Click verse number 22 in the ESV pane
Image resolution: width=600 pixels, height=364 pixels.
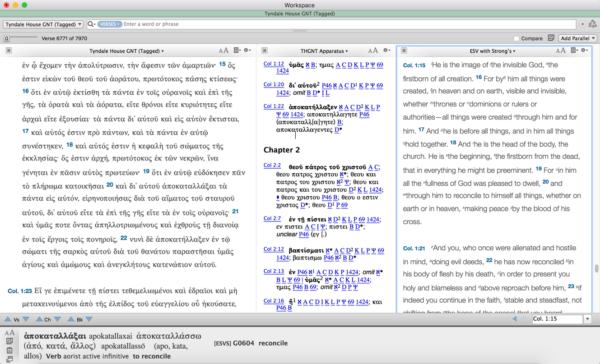(x=489, y=260)
